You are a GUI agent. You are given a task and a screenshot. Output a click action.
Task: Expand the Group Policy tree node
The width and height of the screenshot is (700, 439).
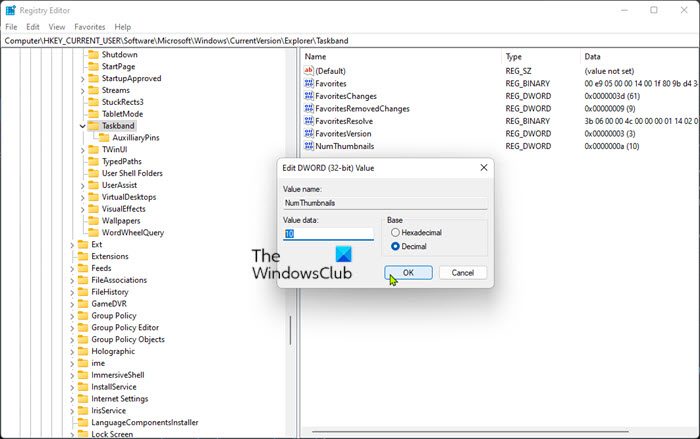[x=72, y=316]
